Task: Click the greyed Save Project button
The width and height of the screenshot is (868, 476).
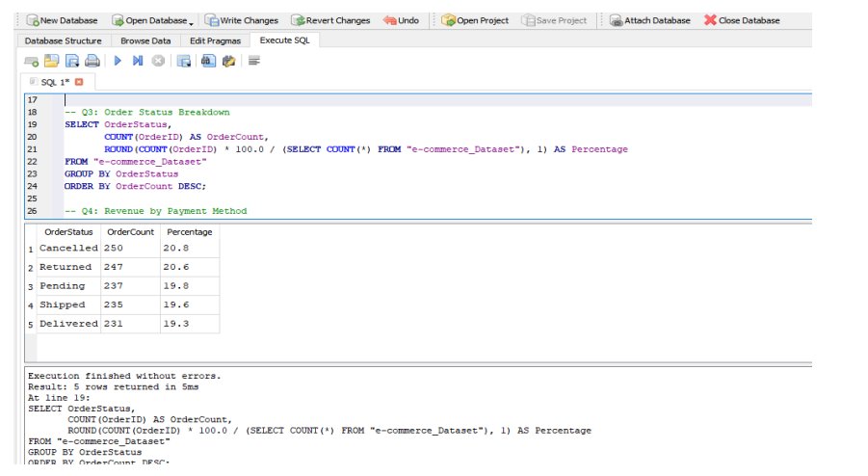Action: pos(554,20)
